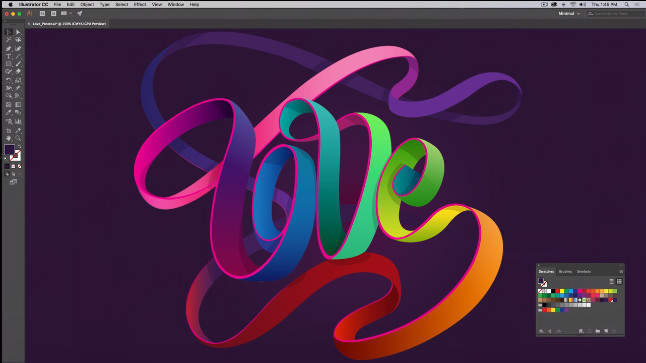Set paint mode to None in toolbar
The image size is (646, 363).
click(x=19, y=166)
